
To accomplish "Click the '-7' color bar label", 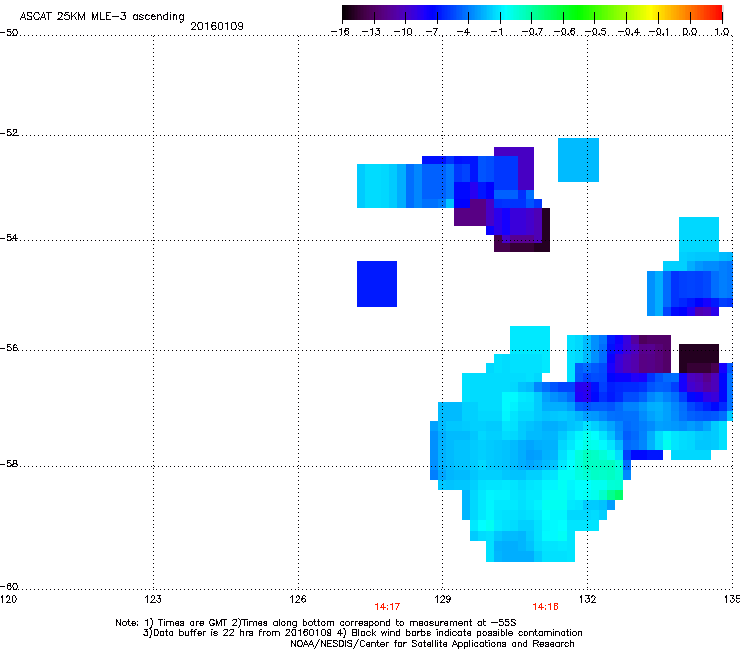I will (433, 32).
